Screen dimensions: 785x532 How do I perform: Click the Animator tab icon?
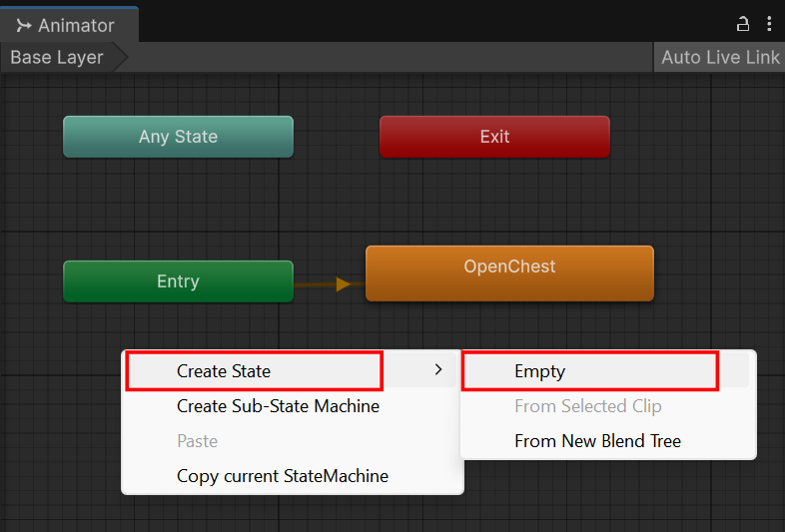tap(24, 25)
